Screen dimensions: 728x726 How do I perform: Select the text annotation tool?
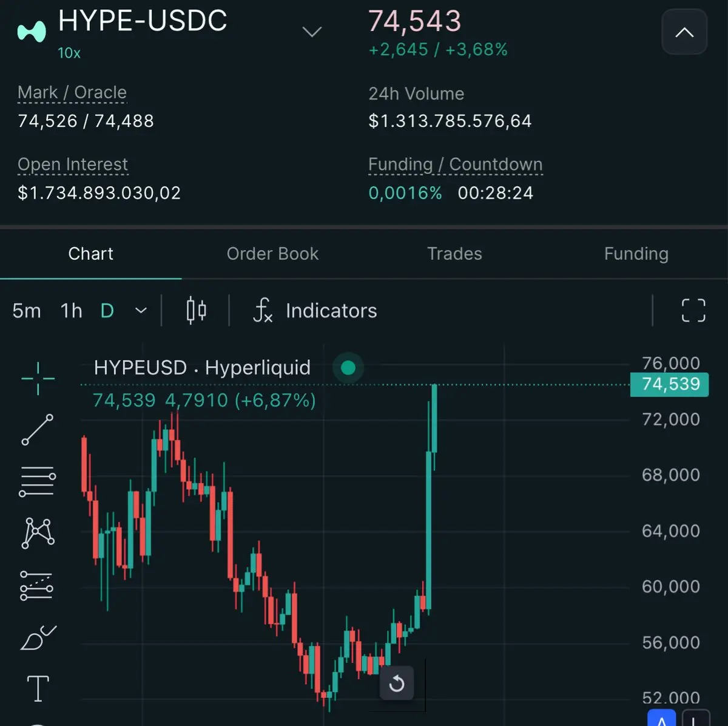pos(38,688)
